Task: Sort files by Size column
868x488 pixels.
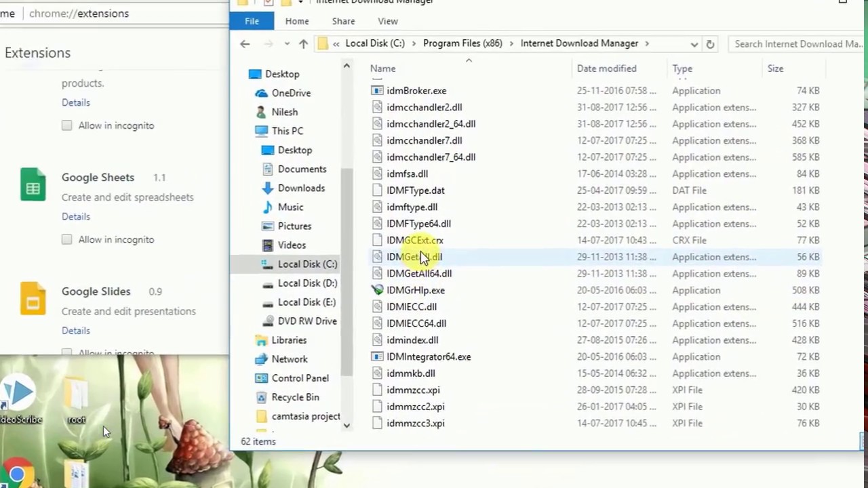Action: pyautogui.click(x=775, y=68)
